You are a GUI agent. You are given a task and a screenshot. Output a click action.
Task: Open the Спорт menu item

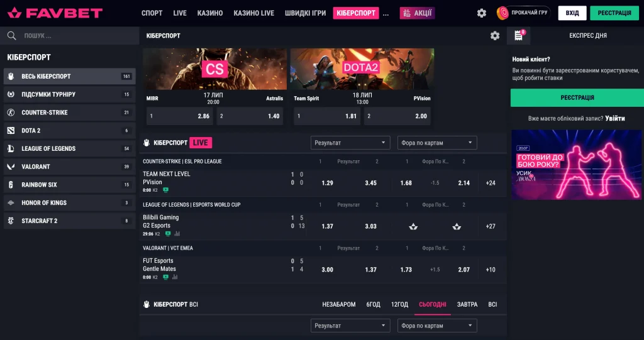click(152, 13)
